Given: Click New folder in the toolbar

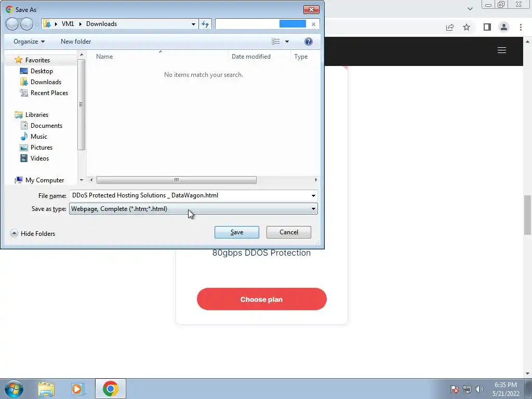Looking at the screenshot, I should 76,42.
